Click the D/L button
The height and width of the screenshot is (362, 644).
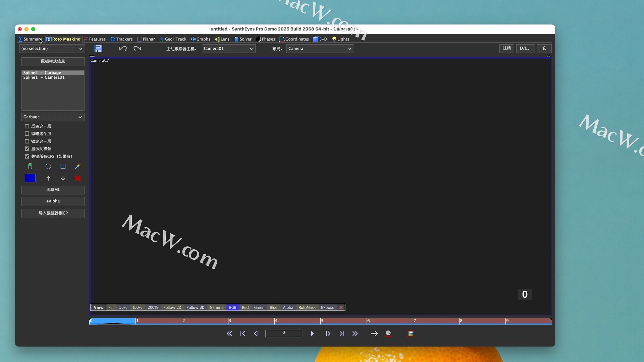[525, 49]
